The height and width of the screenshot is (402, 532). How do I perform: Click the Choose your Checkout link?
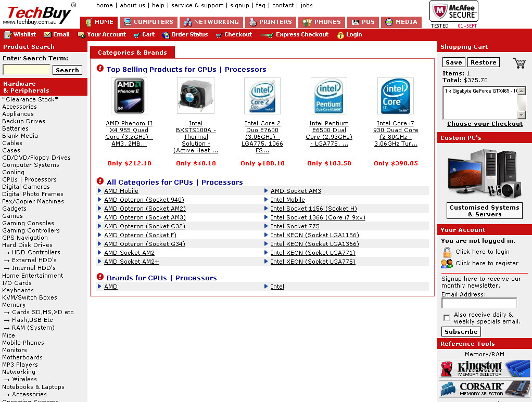(x=485, y=124)
